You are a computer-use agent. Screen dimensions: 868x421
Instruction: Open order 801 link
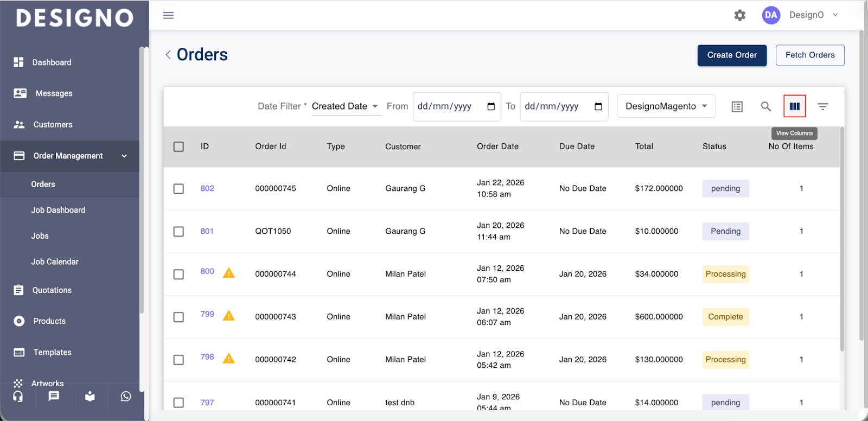(207, 231)
